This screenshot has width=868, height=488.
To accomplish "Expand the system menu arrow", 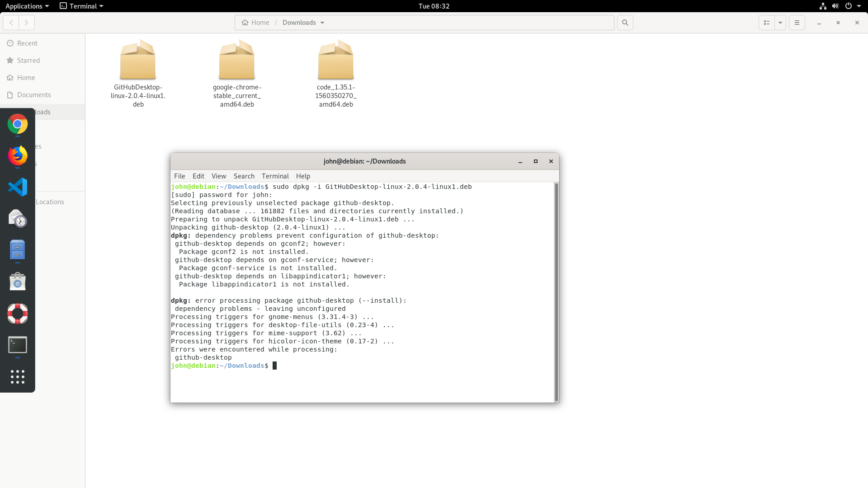I will click(x=859, y=6).
